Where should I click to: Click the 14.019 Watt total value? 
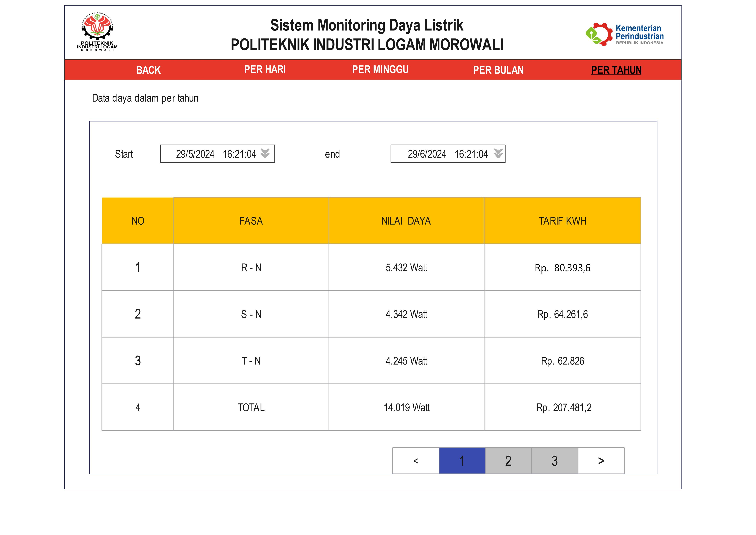406,407
